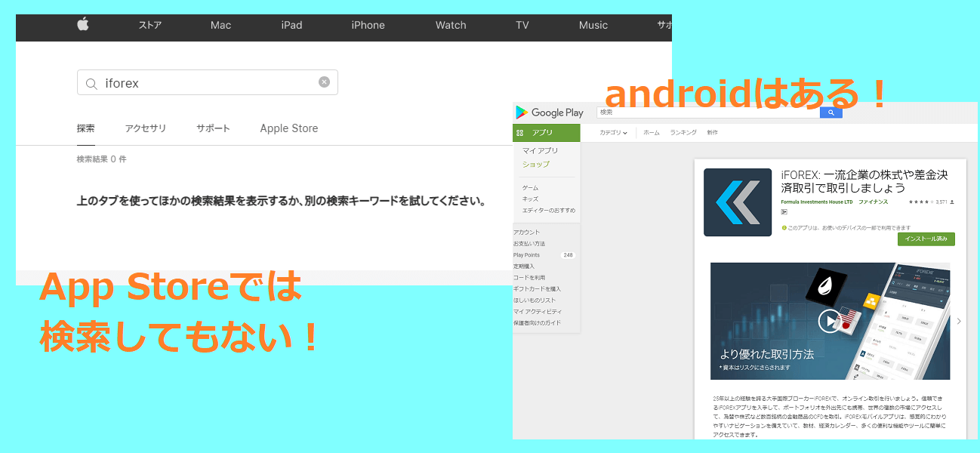Open the Apple Store tab
The height and width of the screenshot is (453, 980).
pyautogui.click(x=288, y=128)
